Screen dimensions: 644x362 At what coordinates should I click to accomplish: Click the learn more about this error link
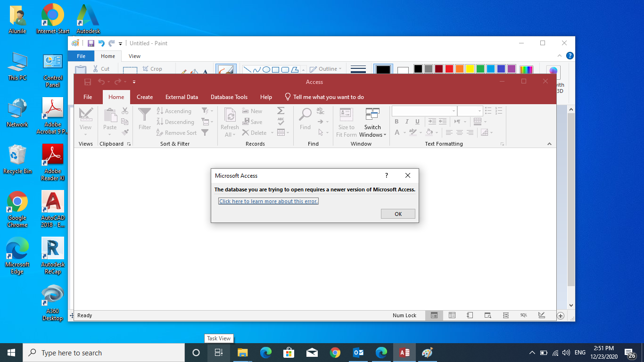[x=269, y=201]
